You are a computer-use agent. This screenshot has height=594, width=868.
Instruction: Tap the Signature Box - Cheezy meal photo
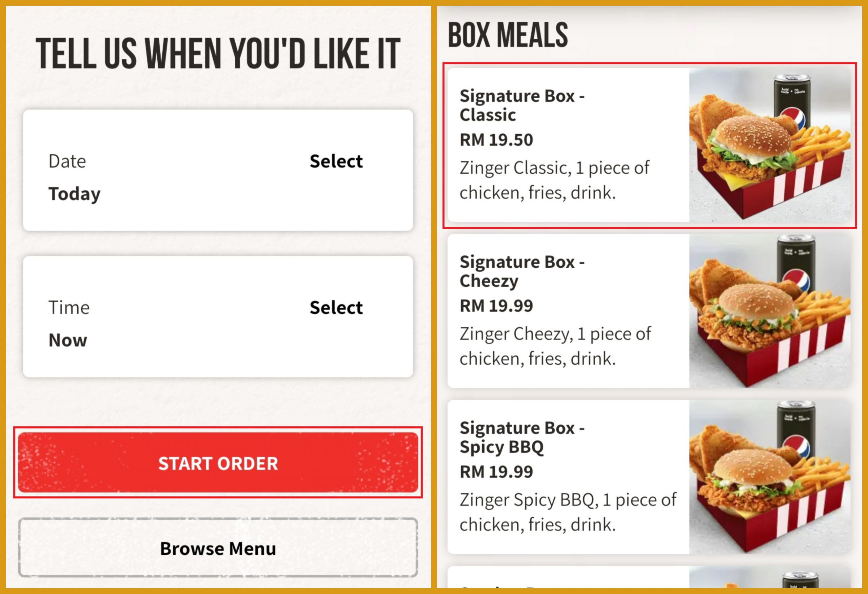(x=769, y=311)
